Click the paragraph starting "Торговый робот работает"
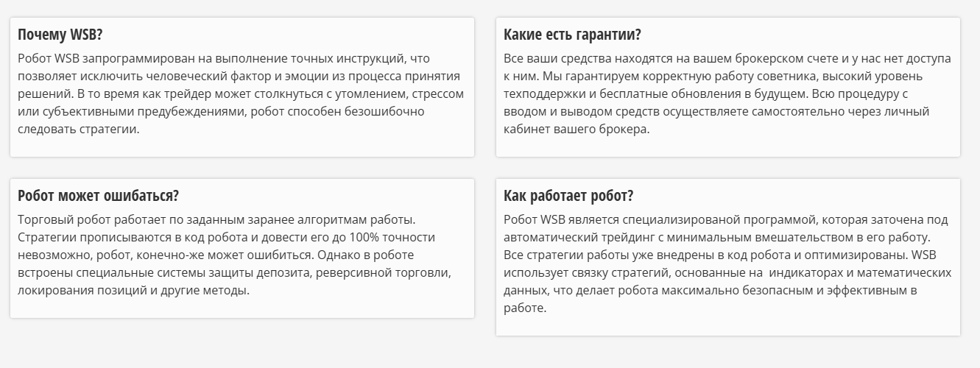Image resolution: width=980 pixels, height=368 pixels. pyautogui.click(x=234, y=255)
